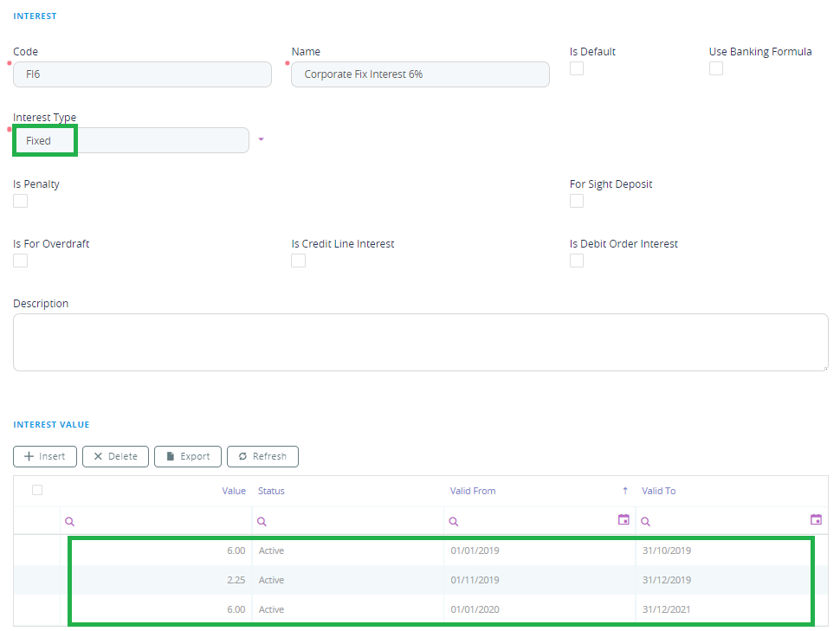Image resolution: width=840 pixels, height=631 pixels.
Task: Click the search icon in Status filter
Action: [262, 522]
